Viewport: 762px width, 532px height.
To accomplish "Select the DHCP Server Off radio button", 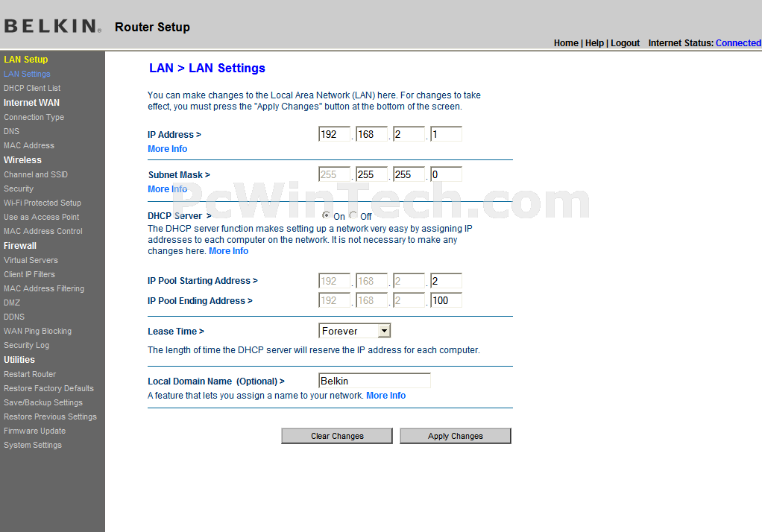I will 353,215.
